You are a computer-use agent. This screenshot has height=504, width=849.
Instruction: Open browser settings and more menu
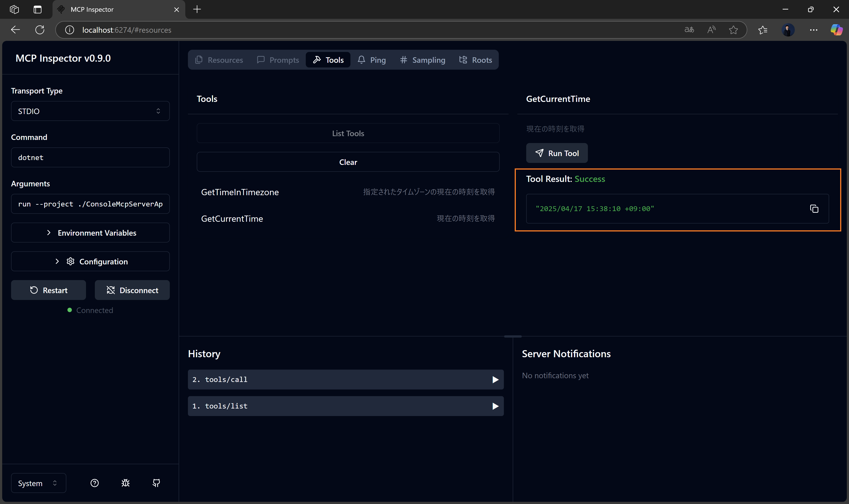click(814, 30)
